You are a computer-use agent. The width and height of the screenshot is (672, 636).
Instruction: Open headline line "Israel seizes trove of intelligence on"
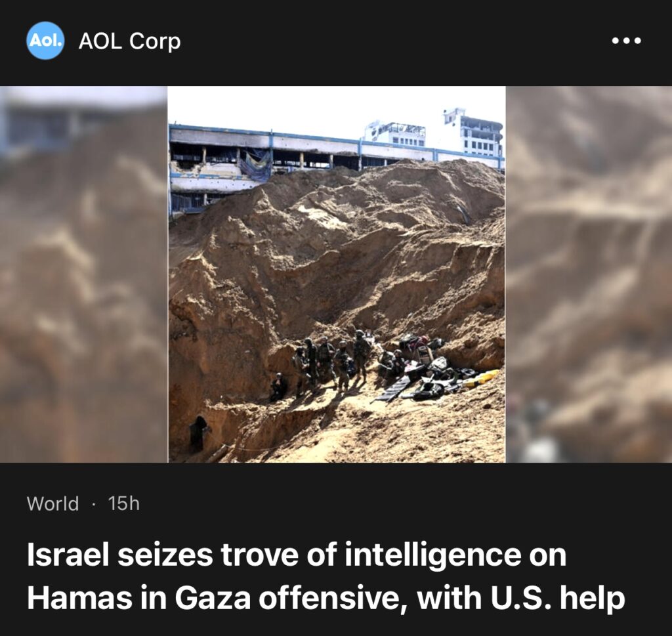point(297,555)
